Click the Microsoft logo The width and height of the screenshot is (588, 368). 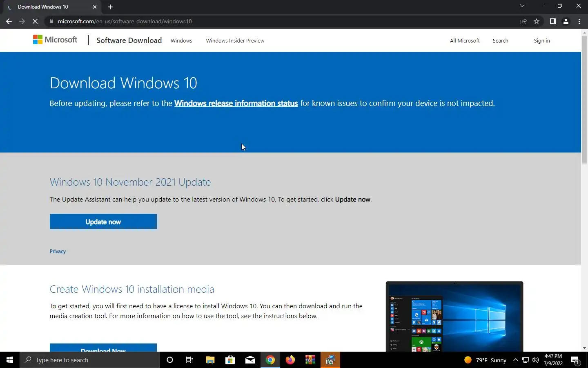(55, 40)
